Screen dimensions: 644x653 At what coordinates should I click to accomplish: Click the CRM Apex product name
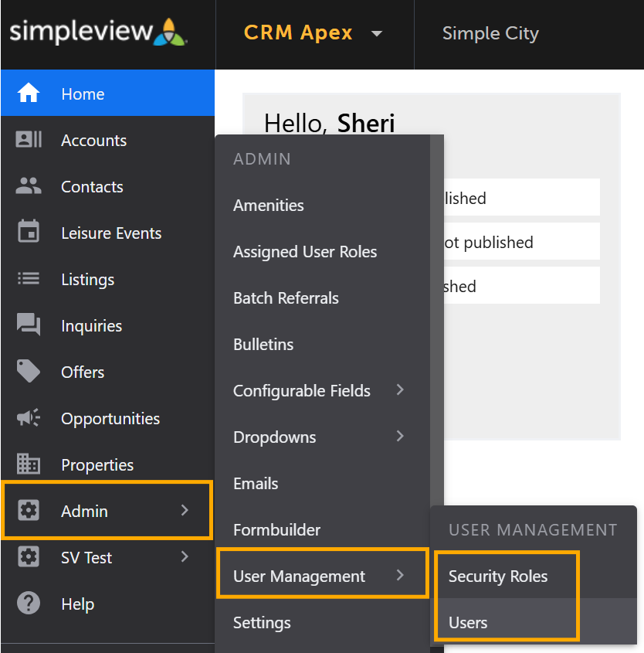(298, 32)
